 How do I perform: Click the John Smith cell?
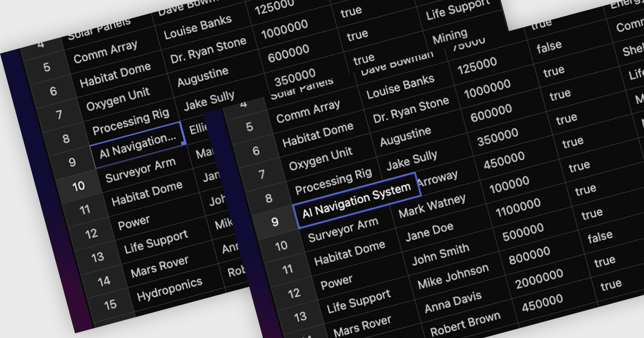coord(441,254)
